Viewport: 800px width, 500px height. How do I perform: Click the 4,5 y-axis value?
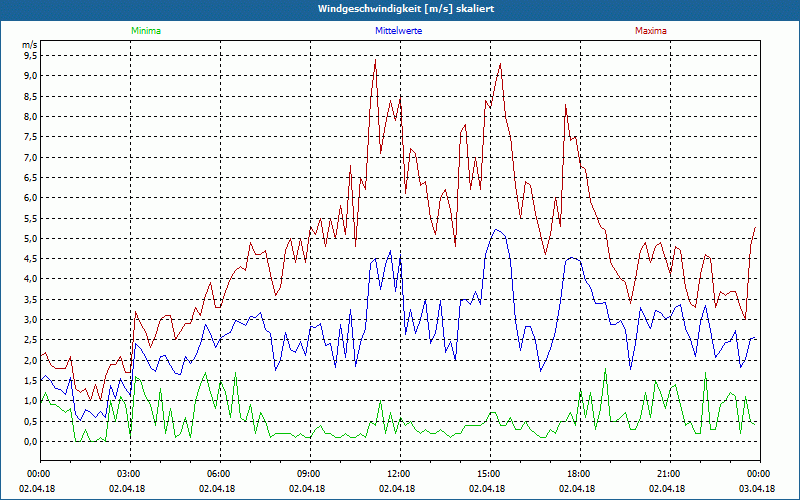pyautogui.click(x=32, y=259)
